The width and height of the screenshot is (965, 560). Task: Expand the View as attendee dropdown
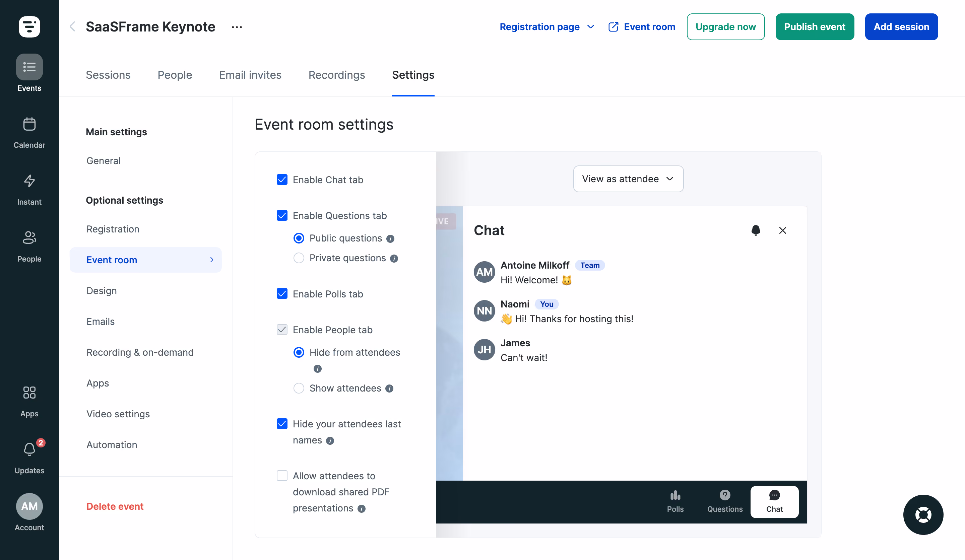pyautogui.click(x=628, y=179)
